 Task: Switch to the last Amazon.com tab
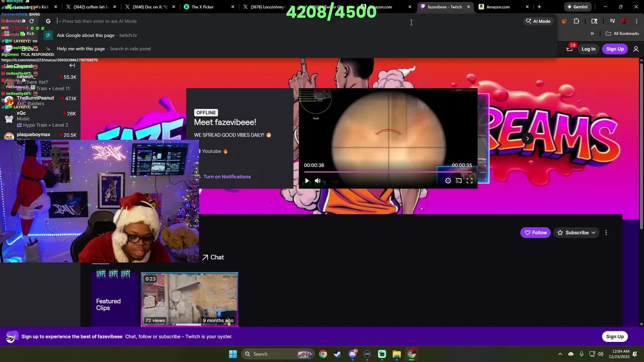503,7
